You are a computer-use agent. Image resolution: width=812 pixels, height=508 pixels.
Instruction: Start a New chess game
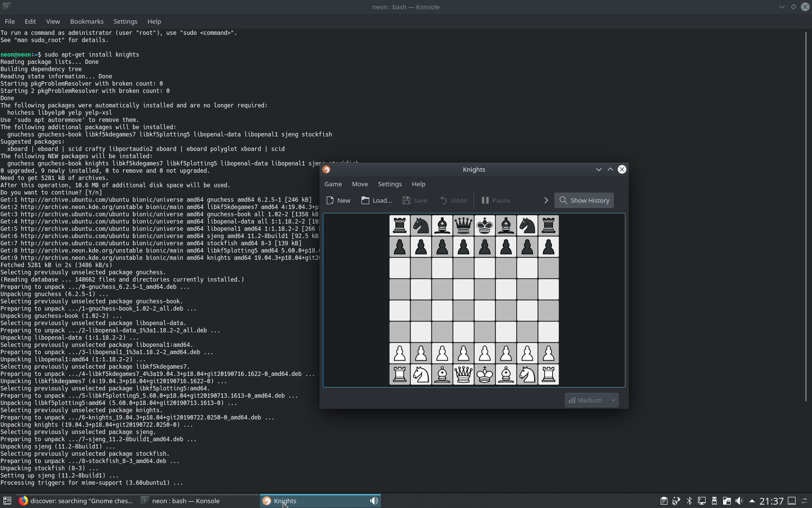coord(338,200)
